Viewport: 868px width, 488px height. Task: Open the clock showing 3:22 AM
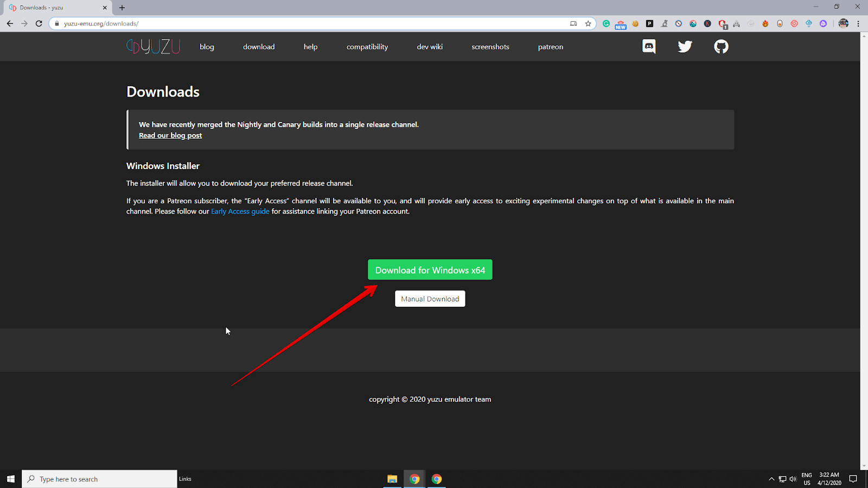point(829,479)
